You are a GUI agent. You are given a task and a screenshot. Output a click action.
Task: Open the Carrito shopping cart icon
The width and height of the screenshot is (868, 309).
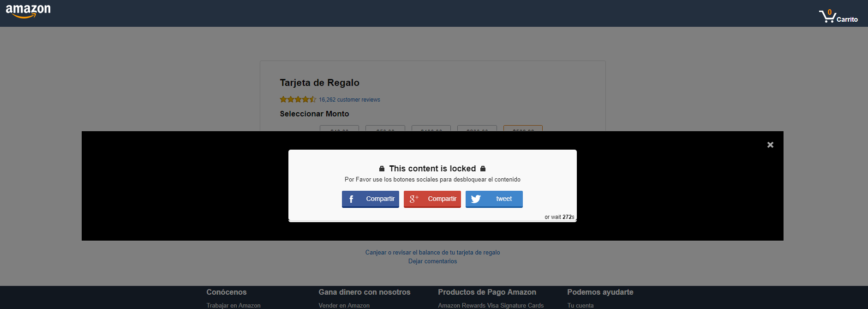pos(838,16)
